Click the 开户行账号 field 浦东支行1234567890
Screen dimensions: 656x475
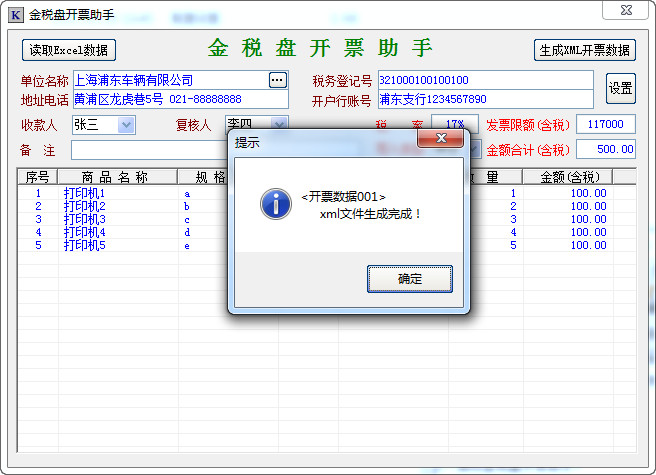pyautogui.click(x=485, y=99)
